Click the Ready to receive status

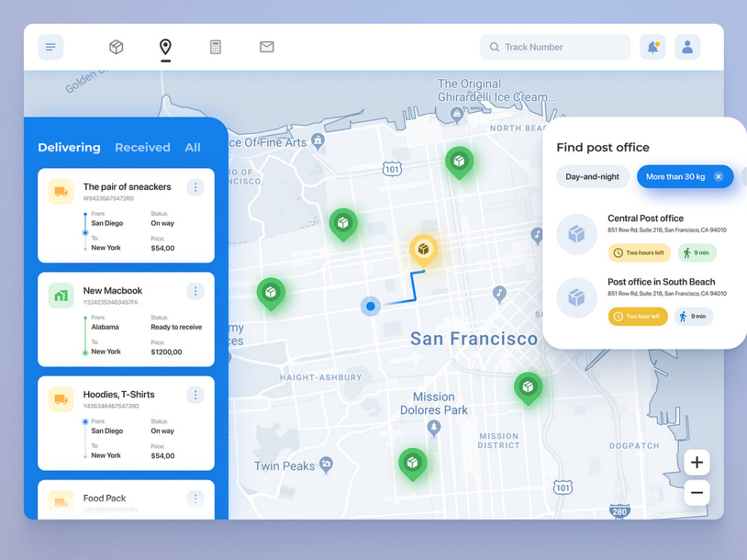(x=176, y=327)
